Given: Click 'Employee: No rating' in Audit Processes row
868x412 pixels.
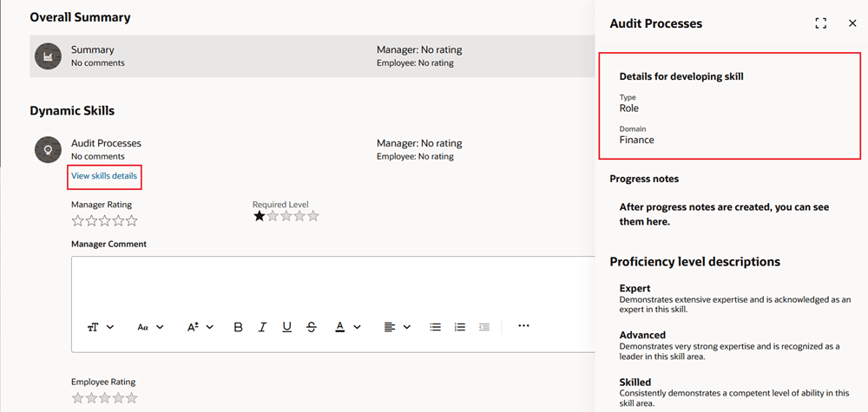Looking at the screenshot, I should (x=415, y=156).
